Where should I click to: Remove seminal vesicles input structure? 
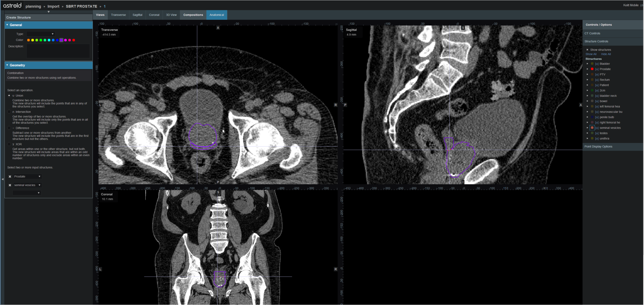[x=10, y=185]
